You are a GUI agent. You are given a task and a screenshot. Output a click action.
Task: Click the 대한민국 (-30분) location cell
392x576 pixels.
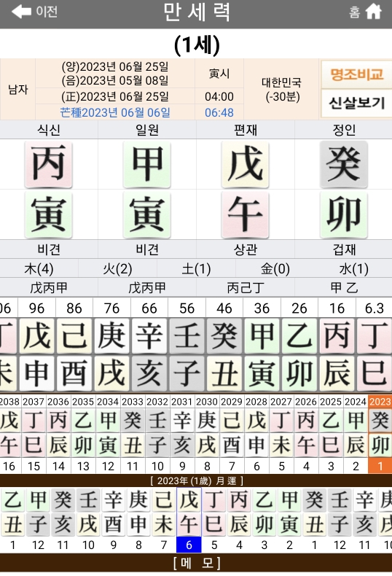(281, 89)
